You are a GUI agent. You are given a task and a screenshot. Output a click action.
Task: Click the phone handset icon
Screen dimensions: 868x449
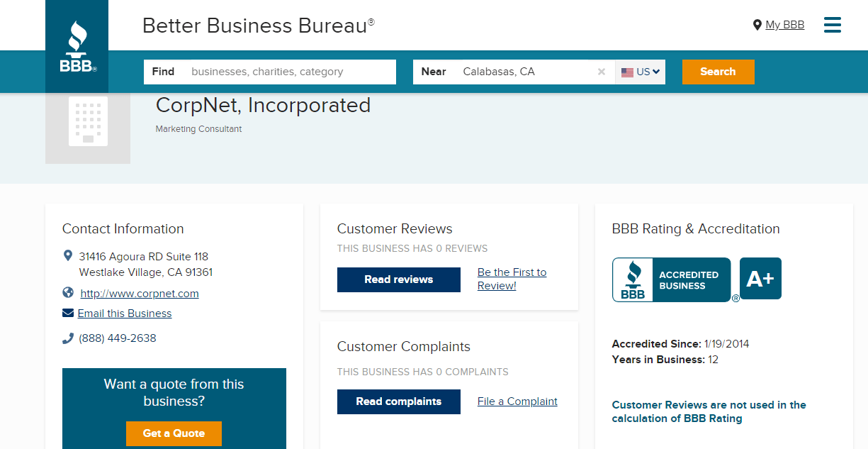[68, 338]
